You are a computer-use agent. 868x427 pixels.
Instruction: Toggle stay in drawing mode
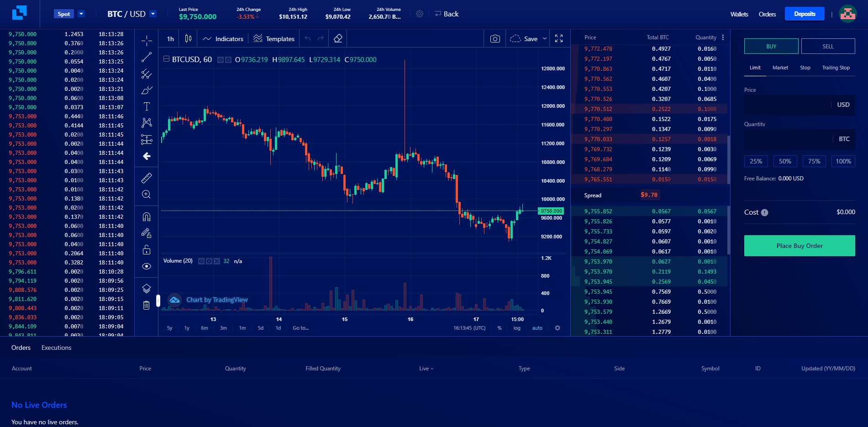click(x=147, y=233)
